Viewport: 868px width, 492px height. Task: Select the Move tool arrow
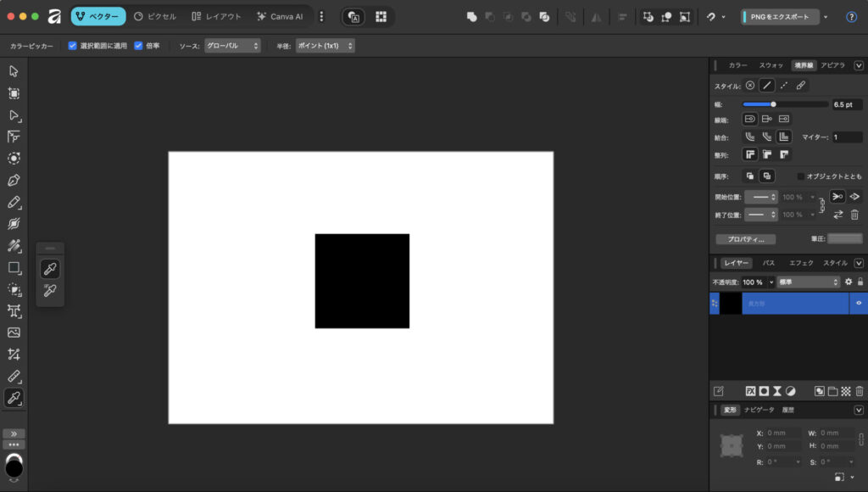click(14, 71)
